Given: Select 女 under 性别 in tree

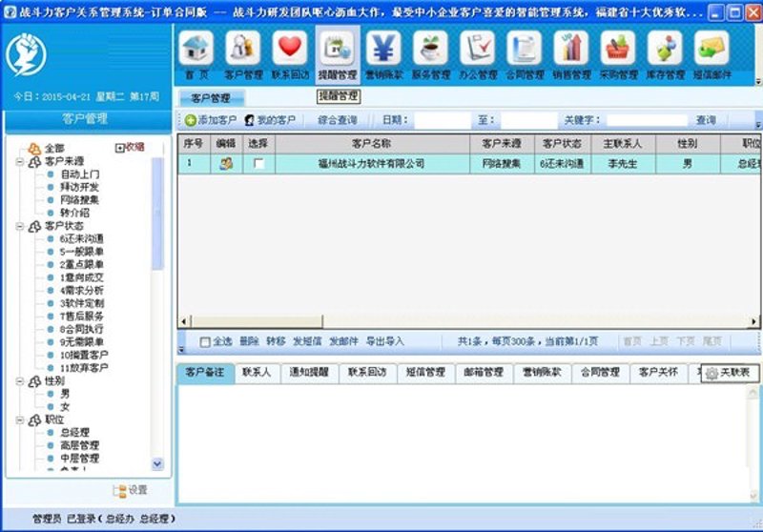Looking at the screenshot, I should pos(65,407).
